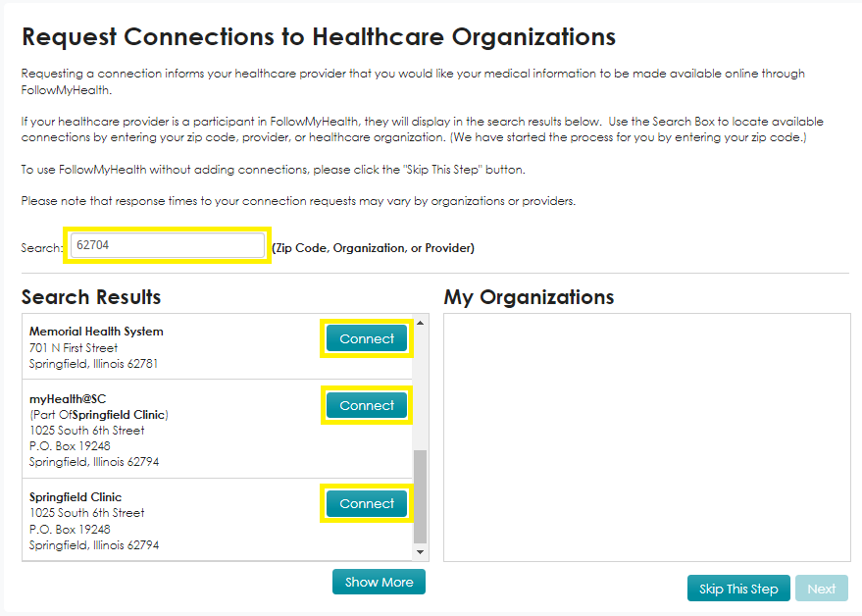This screenshot has width=862, height=616.
Task: Click the Search label next to the field
Action: [41, 247]
